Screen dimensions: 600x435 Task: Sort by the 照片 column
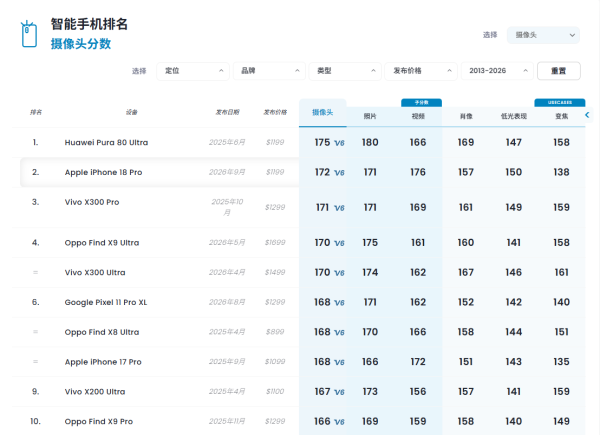(x=370, y=116)
